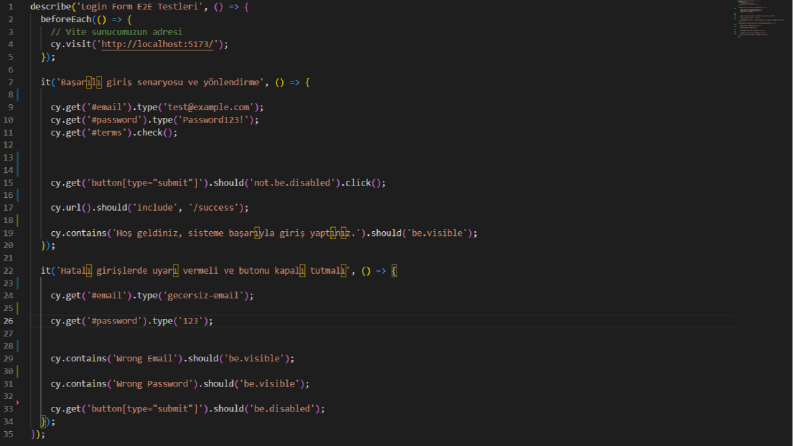This screenshot has height=446, width=793.
Task: Place cursor on click() at line 15
Action: point(363,183)
